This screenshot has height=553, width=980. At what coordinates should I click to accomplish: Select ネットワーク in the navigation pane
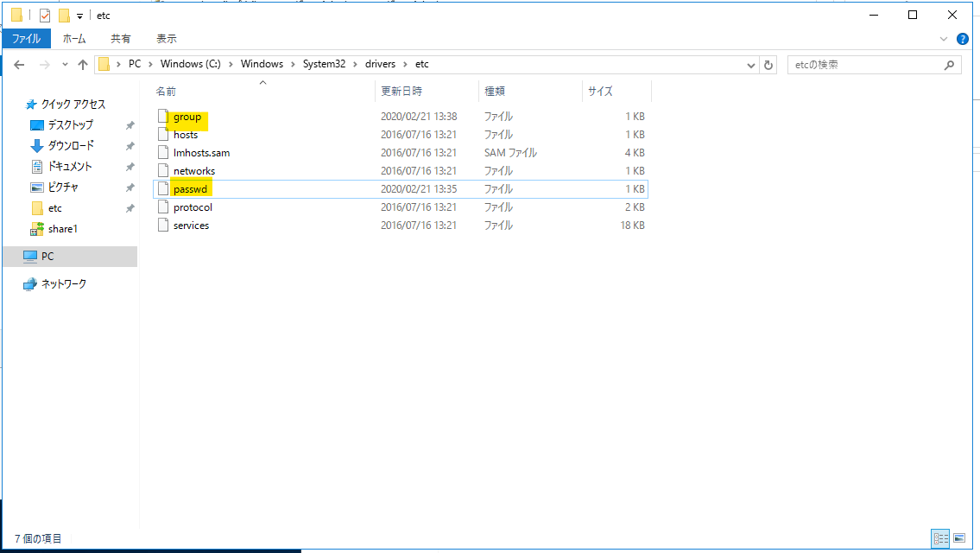click(66, 283)
